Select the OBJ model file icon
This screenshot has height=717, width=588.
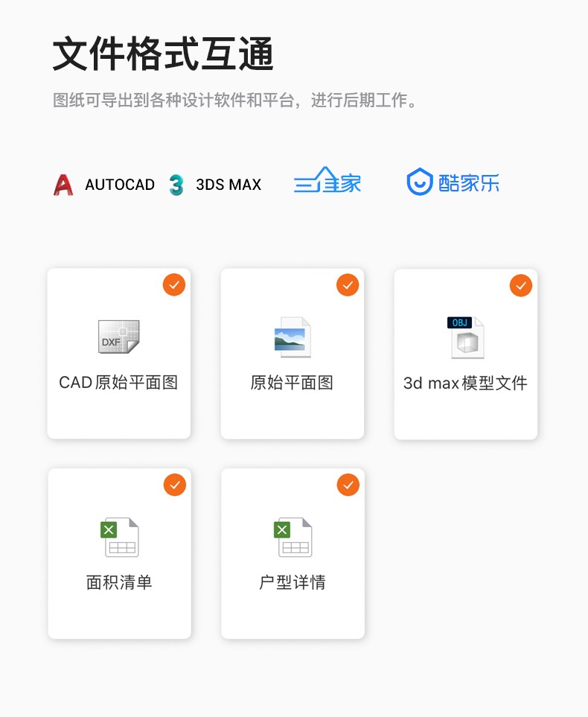(x=466, y=337)
